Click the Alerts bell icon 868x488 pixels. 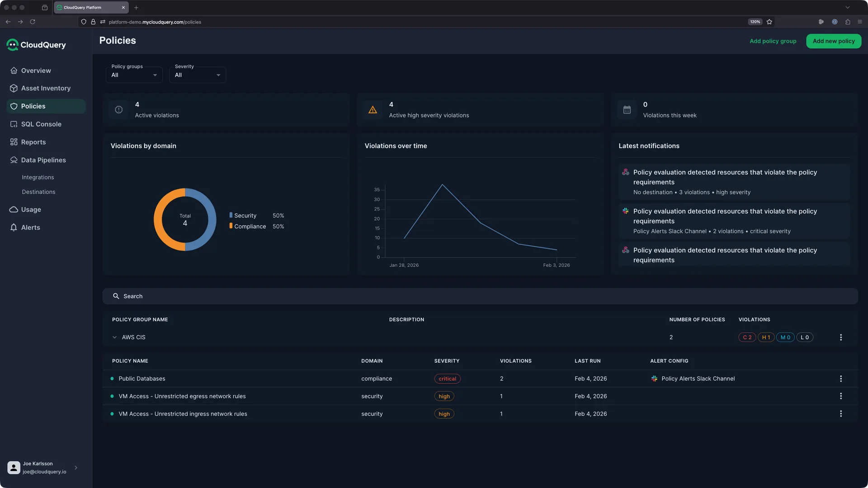14,227
